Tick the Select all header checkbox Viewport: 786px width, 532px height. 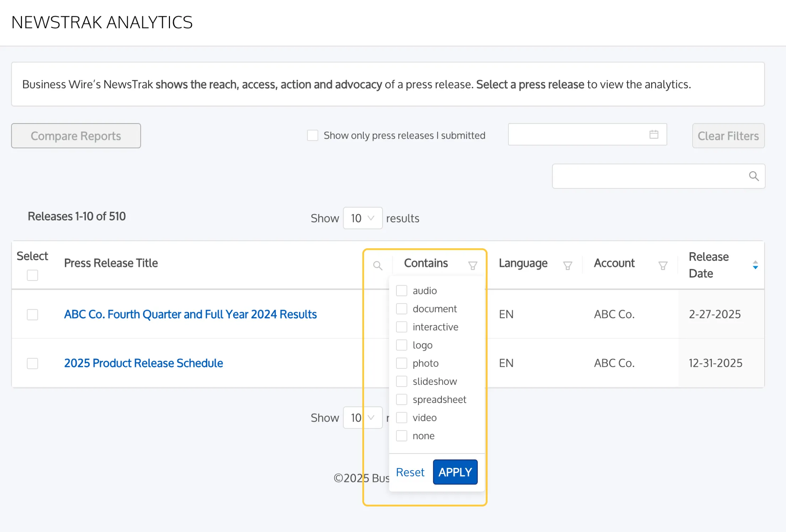click(x=32, y=275)
